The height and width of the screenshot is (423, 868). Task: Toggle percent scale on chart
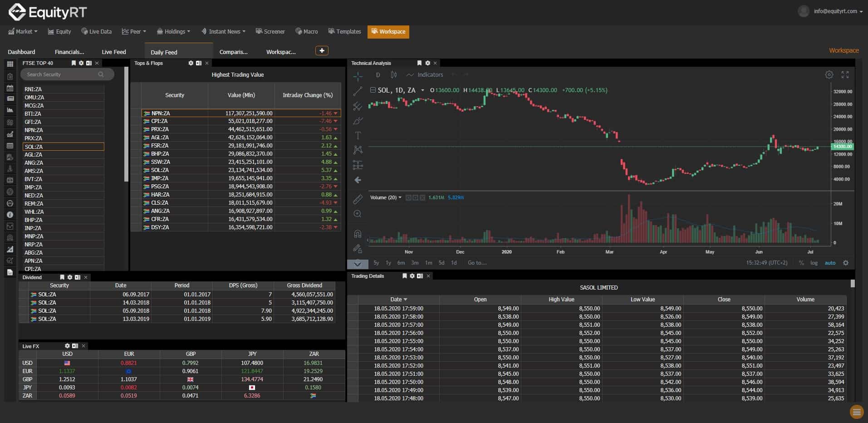tap(801, 263)
